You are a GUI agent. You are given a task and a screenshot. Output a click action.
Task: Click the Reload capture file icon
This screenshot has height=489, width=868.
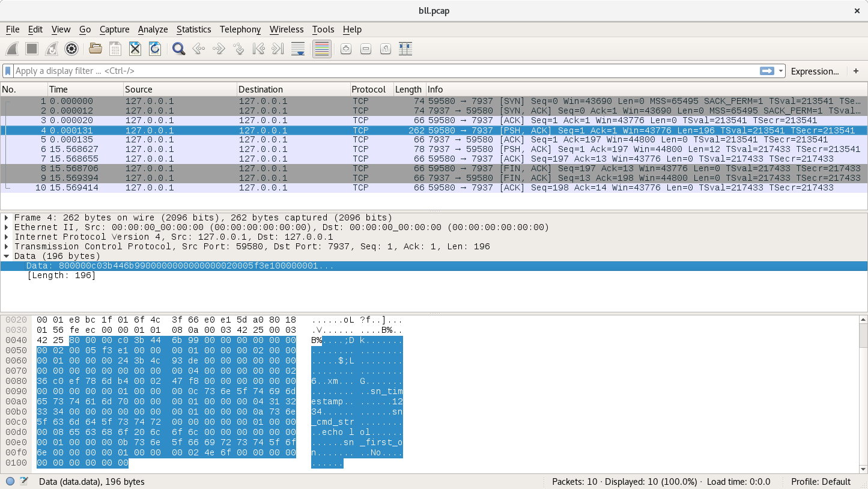pos(155,49)
